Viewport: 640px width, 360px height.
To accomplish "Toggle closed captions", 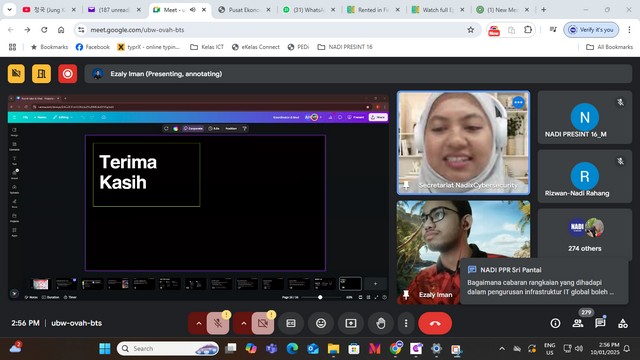I will point(291,323).
